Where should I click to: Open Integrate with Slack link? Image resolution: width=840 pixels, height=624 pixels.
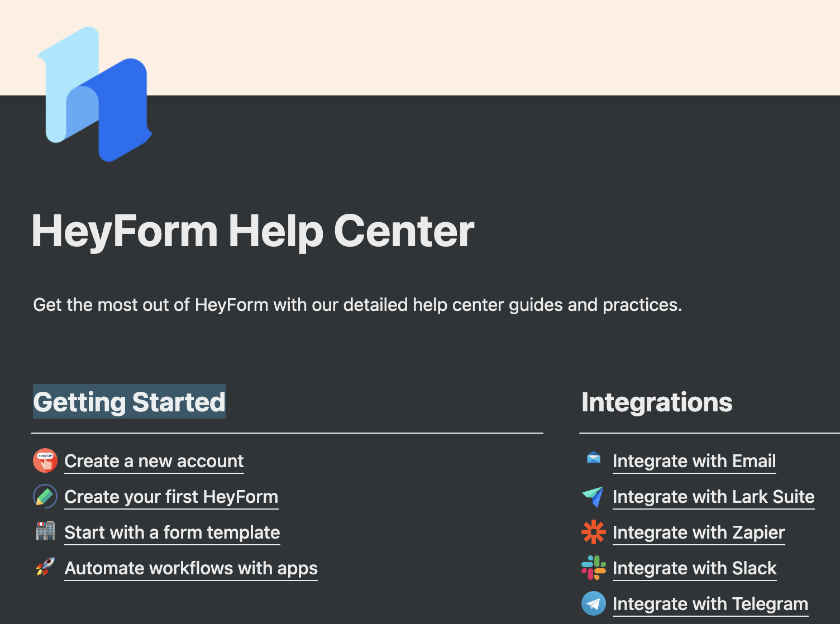click(695, 568)
